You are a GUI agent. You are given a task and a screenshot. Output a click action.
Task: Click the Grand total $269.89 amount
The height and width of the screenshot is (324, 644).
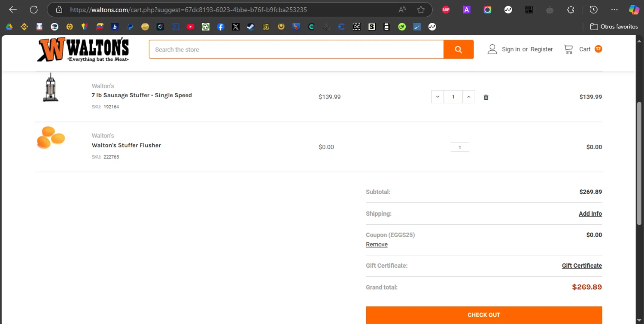click(x=587, y=287)
